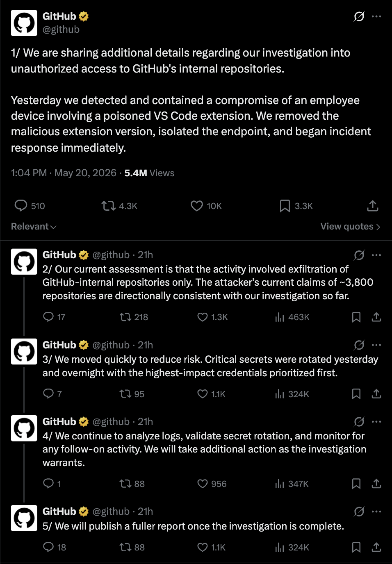
Task: Bookmark tweet 3/ about rotated secrets
Action: (x=356, y=394)
